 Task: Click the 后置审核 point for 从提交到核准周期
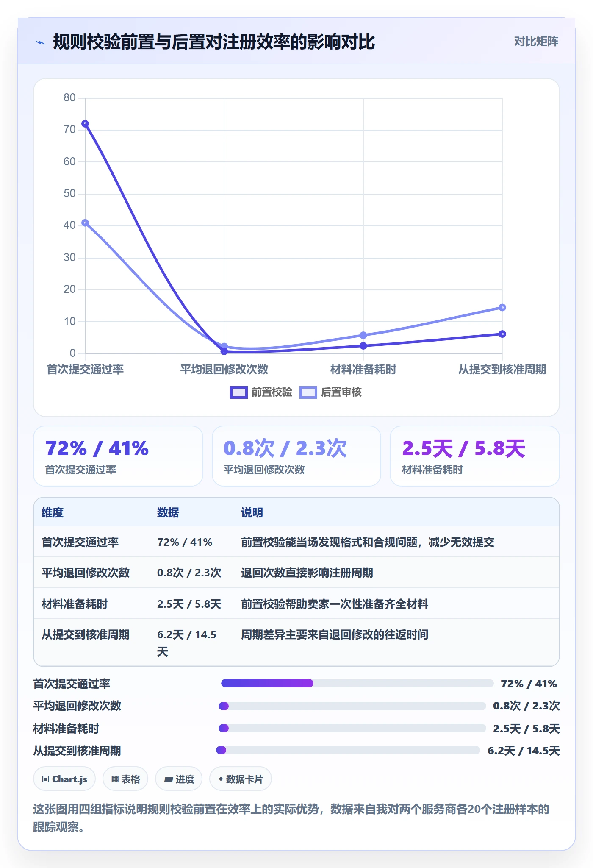point(502,307)
